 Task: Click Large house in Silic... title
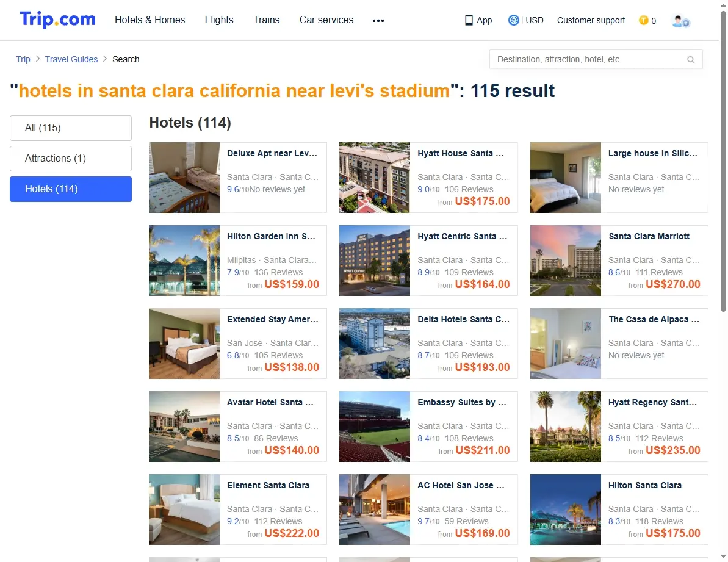[653, 154]
